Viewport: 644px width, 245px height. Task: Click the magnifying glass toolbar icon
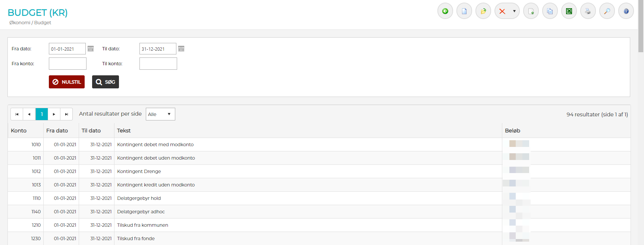[607, 11]
